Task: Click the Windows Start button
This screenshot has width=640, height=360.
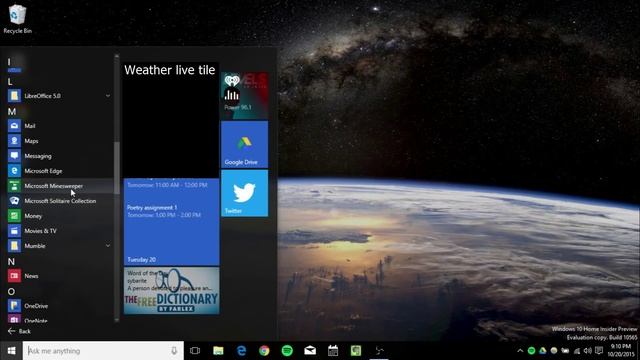Action: 11,351
